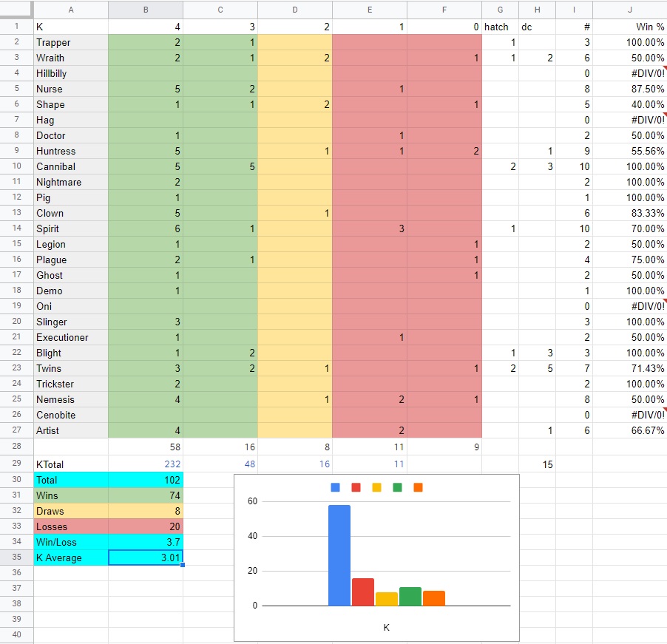Click the Cannibal cell
This screenshot has width=667, height=644.
tap(71, 166)
